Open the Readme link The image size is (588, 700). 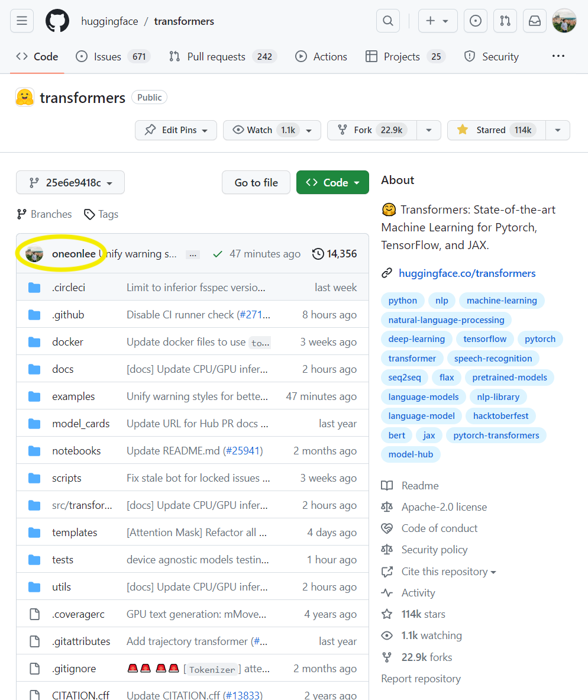point(419,486)
